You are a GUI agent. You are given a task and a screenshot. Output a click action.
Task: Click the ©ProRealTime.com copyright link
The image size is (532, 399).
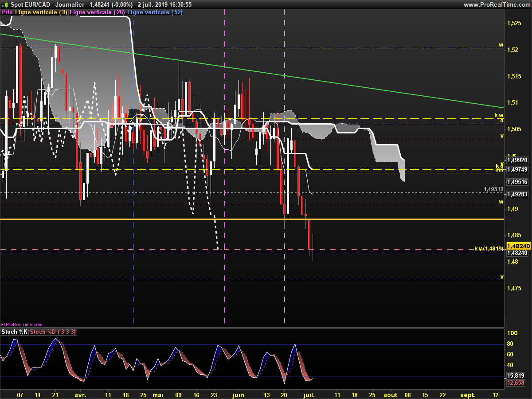click(22, 325)
